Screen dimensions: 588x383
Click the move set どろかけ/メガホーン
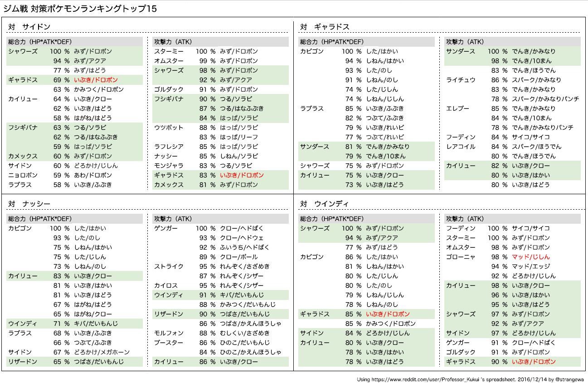102,352
